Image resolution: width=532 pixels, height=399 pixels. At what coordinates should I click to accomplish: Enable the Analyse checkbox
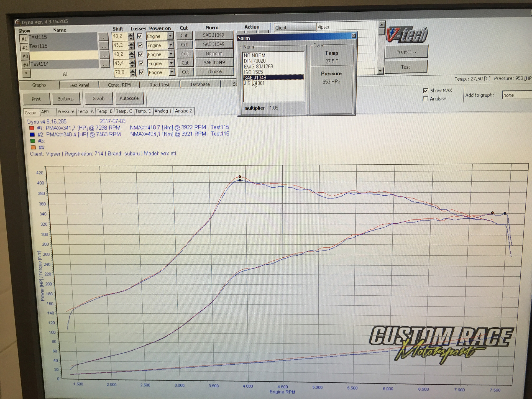point(425,99)
